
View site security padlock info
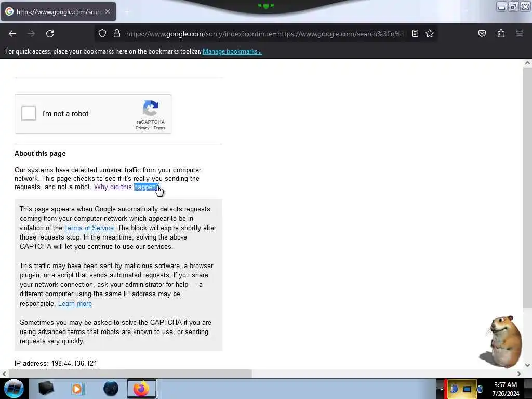[x=117, y=34]
